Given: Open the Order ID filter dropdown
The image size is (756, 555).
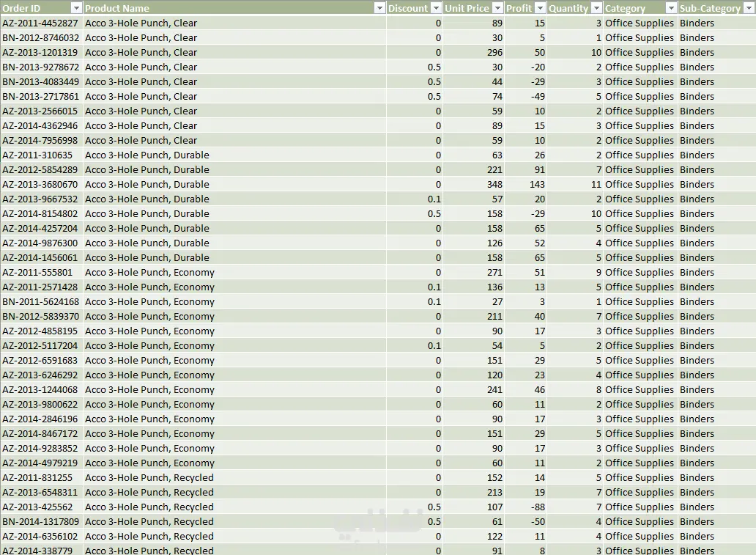Looking at the screenshot, I should pyautogui.click(x=76, y=8).
